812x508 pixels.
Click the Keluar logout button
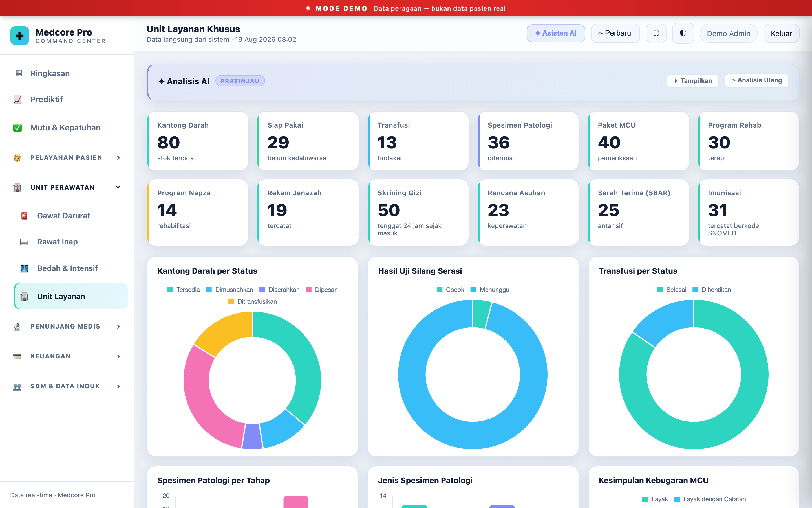tap(781, 33)
